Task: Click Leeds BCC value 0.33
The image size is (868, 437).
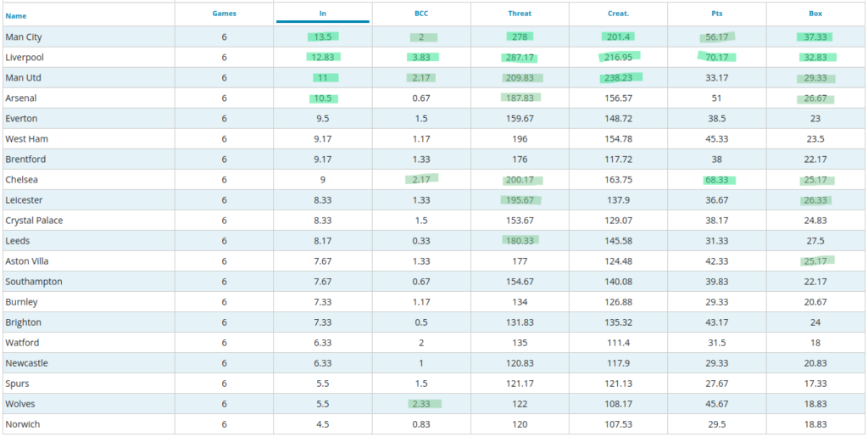Action: click(421, 241)
